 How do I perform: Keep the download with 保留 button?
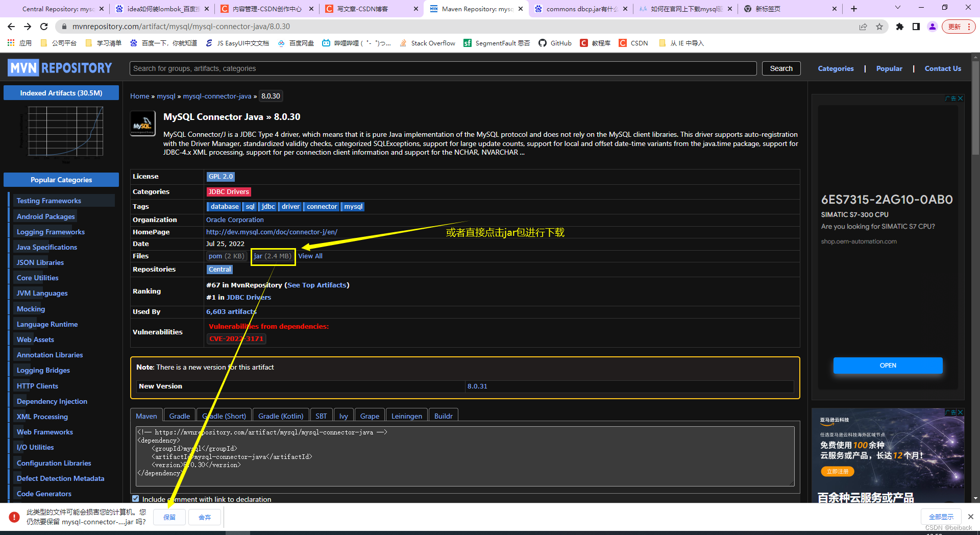pyautogui.click(x=169, y=517)
